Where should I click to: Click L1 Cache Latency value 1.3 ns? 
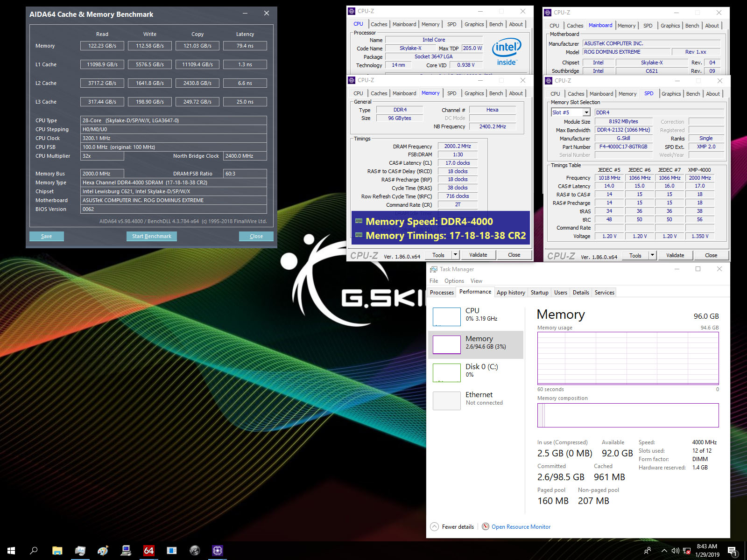click(x=245, y=64)
